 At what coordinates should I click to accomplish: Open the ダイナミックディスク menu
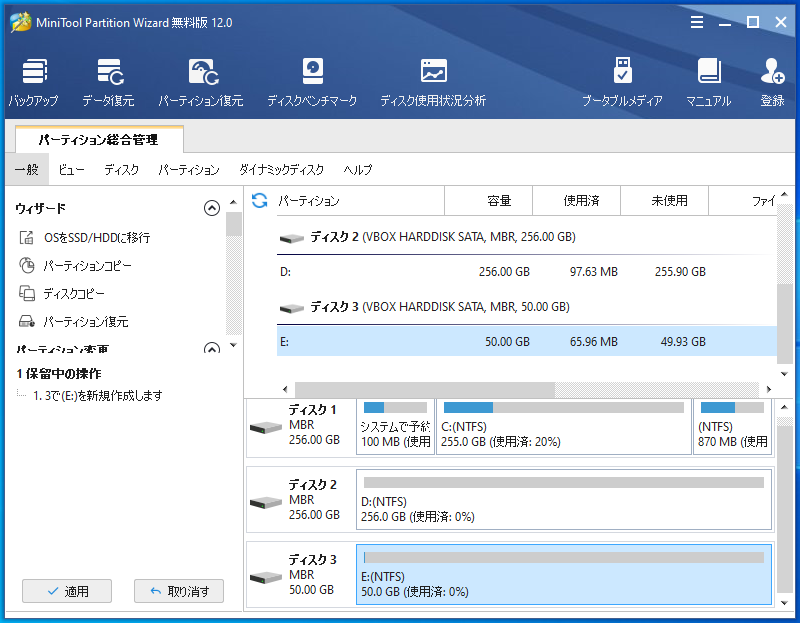tap(282, 169)
